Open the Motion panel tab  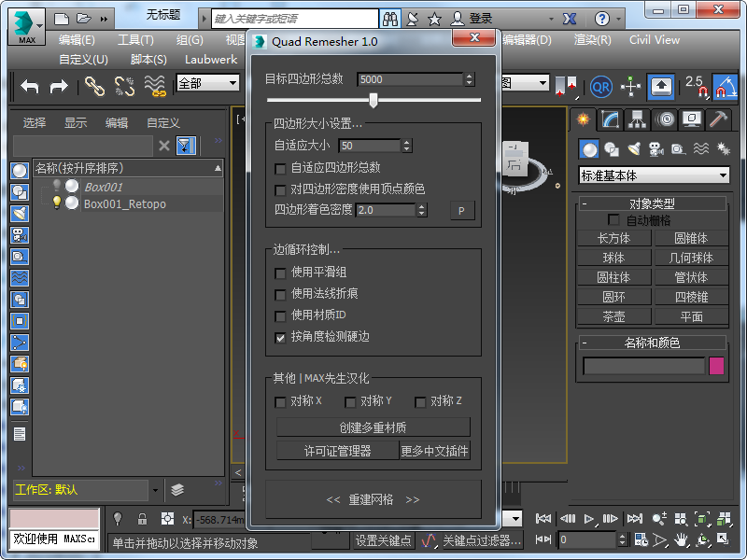pyautogui.click(x=665, y=119)
